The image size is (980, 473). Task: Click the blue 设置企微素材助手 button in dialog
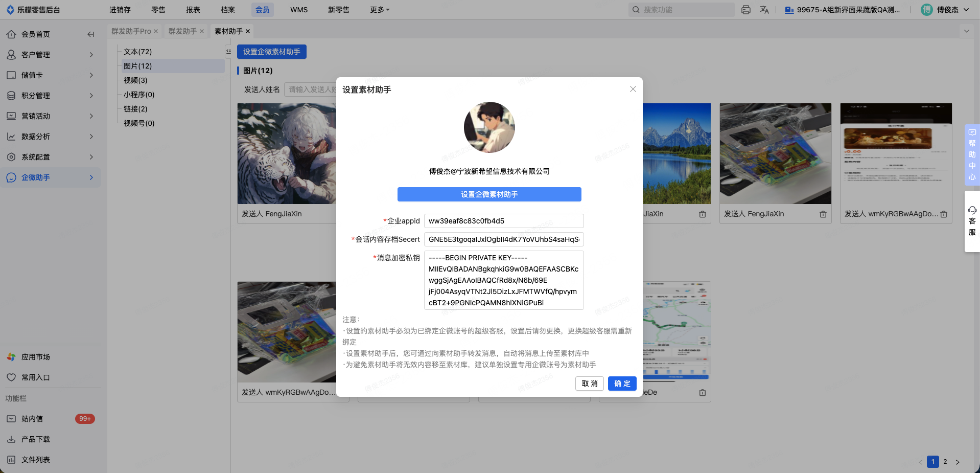[x=489, y=194]
